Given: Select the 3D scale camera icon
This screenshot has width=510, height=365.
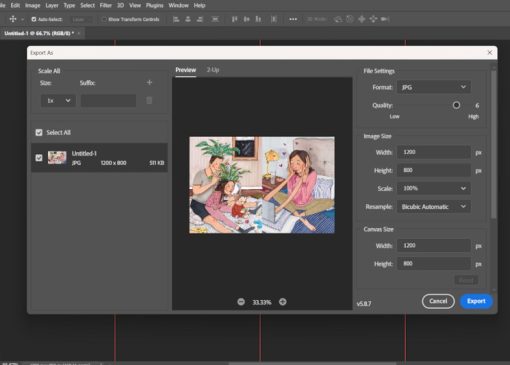Looking at the screenshot, I should [x=385, y=19].
